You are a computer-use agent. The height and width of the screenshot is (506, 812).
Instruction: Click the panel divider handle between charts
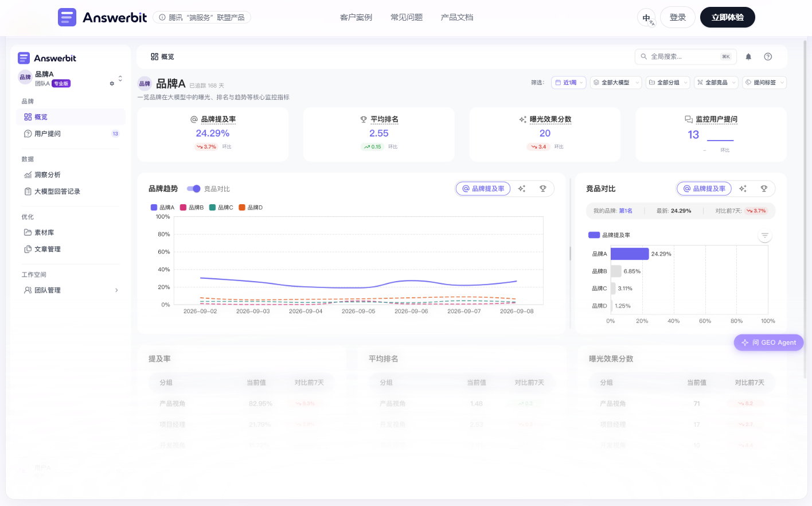[x=570, y=254]
